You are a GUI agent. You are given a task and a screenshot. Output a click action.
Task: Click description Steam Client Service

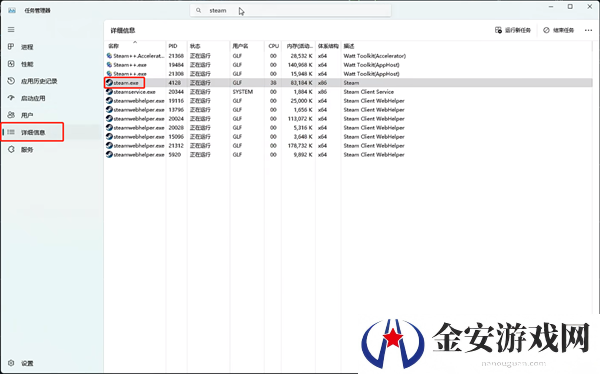click(368, 91)
